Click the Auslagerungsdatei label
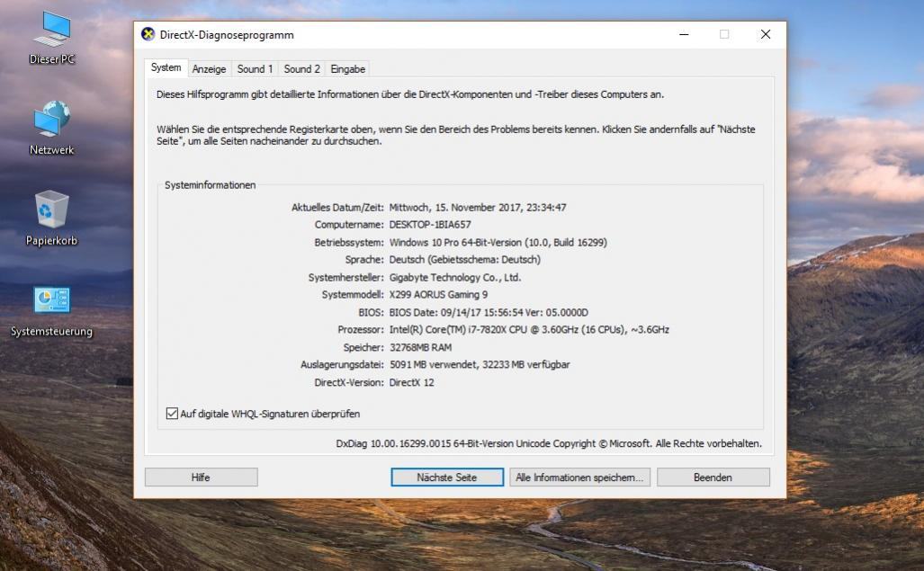The width and height of the screenshot is (924, 571). tap(342, 365)
